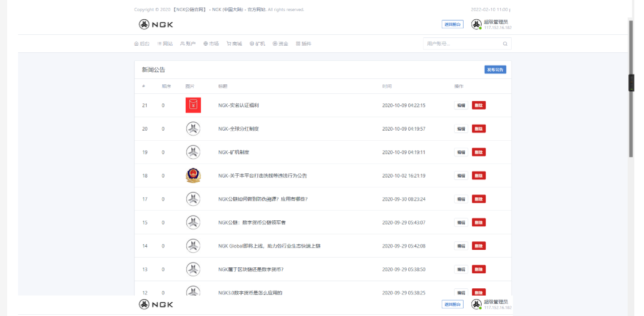Click the title text NGK-矿机制度

pyautogui.click(x=234, y=152)
